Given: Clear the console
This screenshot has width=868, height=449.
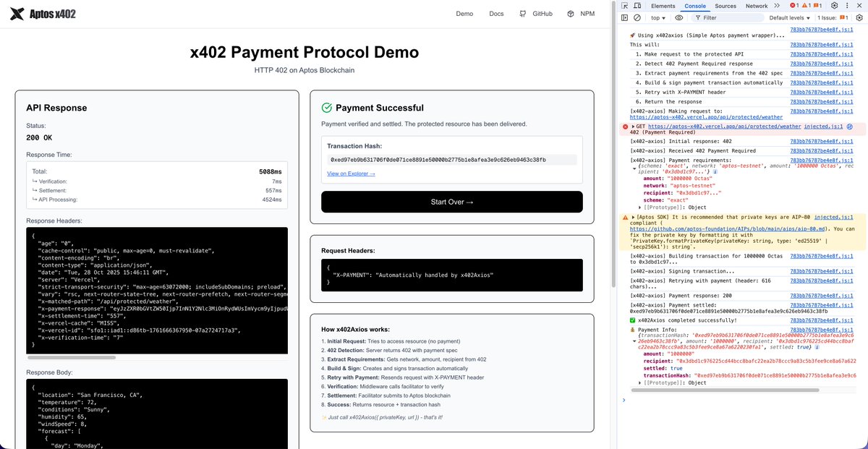Looking at the screenshot, I should (637, 17).
